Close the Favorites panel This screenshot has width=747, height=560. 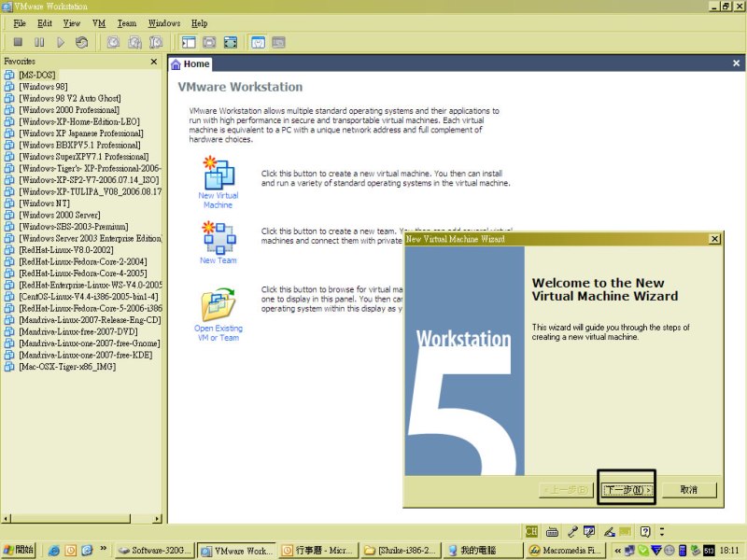click(154, 62)
